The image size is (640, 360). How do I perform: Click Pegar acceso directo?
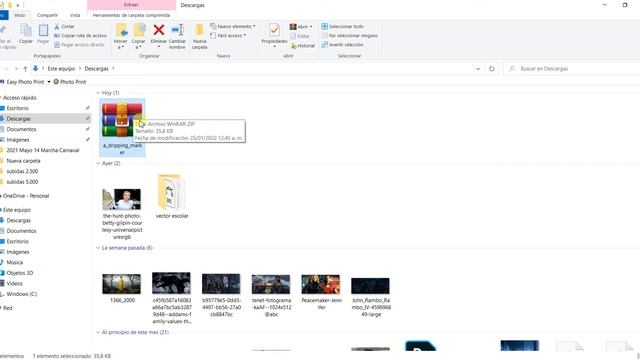pos(79,44)
